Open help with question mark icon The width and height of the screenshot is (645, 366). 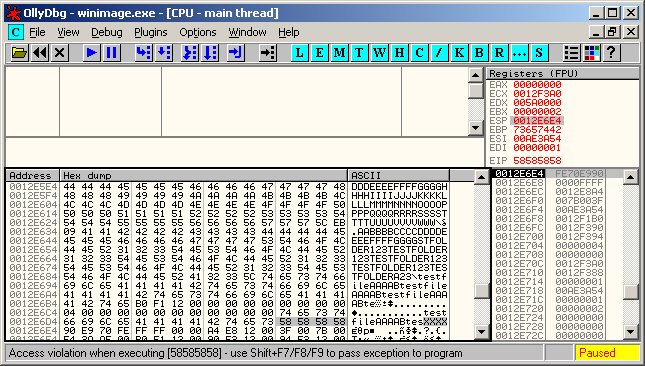click(x=611, y=53)
